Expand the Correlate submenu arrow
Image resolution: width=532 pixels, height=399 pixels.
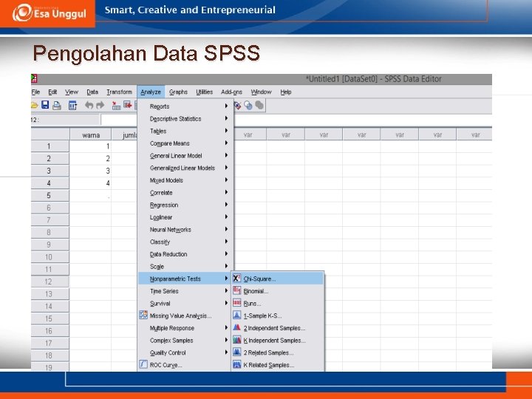[226, 192]
